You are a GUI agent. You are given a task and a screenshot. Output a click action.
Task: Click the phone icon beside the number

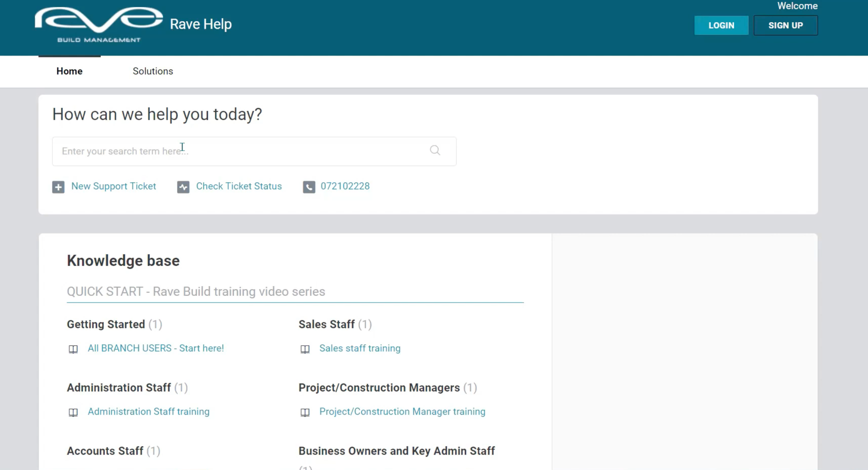pos(309,187)
